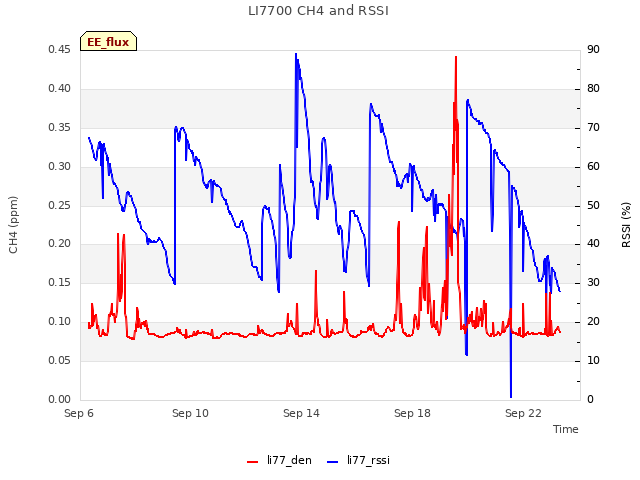Click the RSSI (%) axis label
This screenshot has width=640, height=480.
[626, 225]
